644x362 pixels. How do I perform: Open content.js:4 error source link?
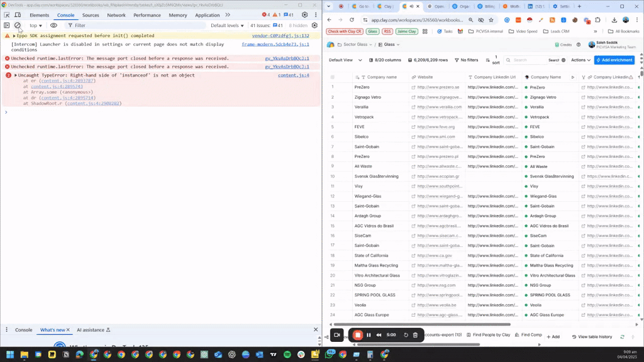[293, 75]
